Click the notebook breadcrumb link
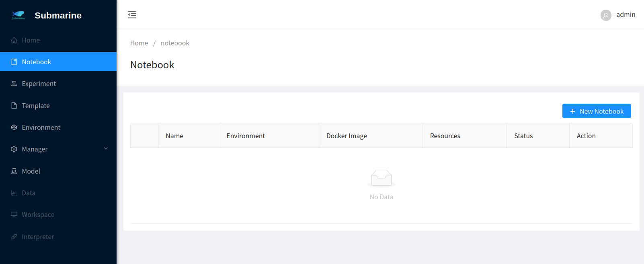The height and width of the screenshot is (264, 644). click(x=175, y=43)
